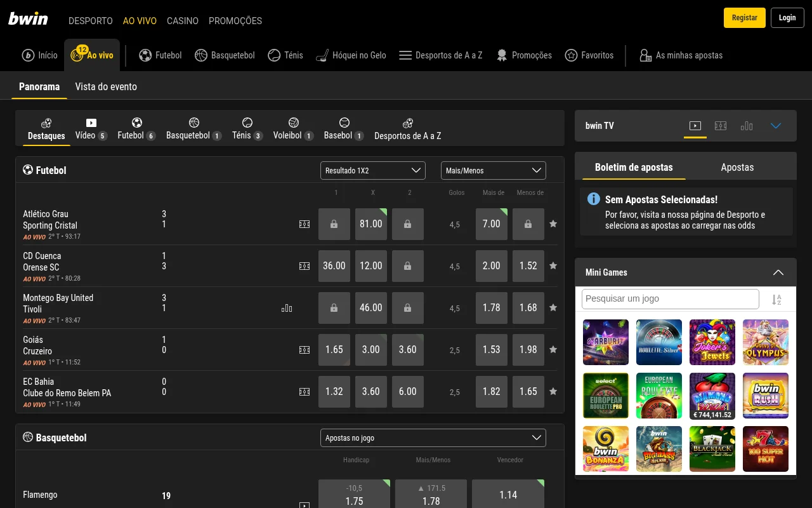Select Goiás win odds 1.65
The height and width of the screenshot is (508, 812).
(334, 350)
